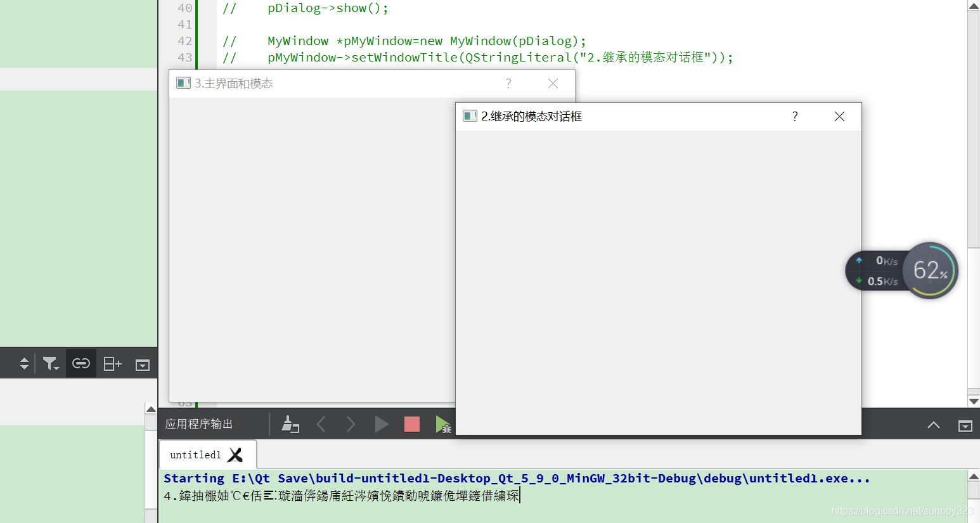Click the title bar text 3.主界面和模态
The image size is (980, 523).
coord(233,83)
